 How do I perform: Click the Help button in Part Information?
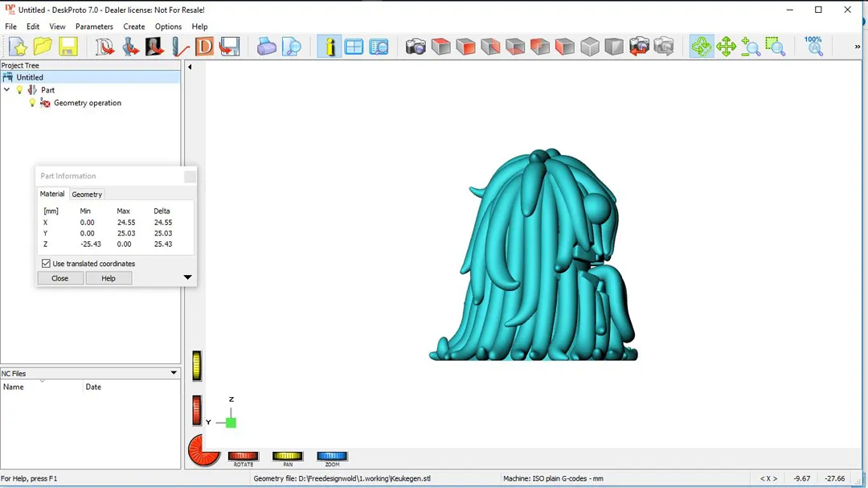point(108,278)
